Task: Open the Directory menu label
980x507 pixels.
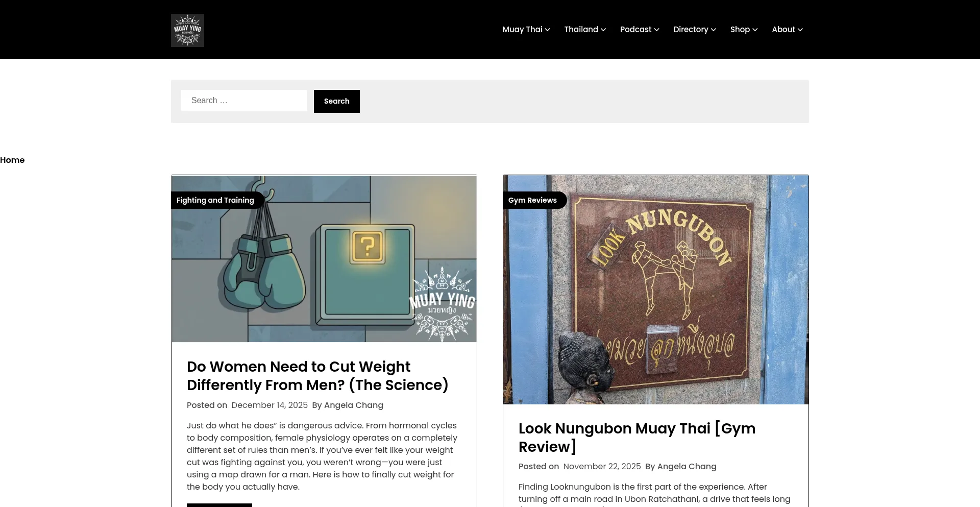Action: pyautogui.click(x=691, y=30)
